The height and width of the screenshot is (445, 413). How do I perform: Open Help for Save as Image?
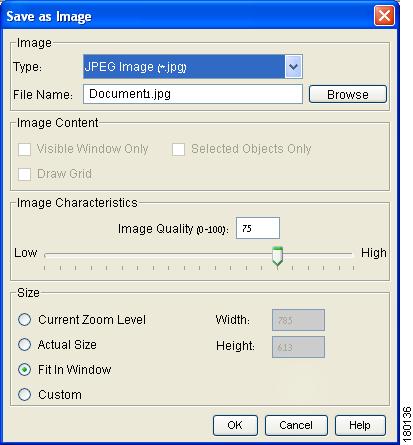(360, 425)
